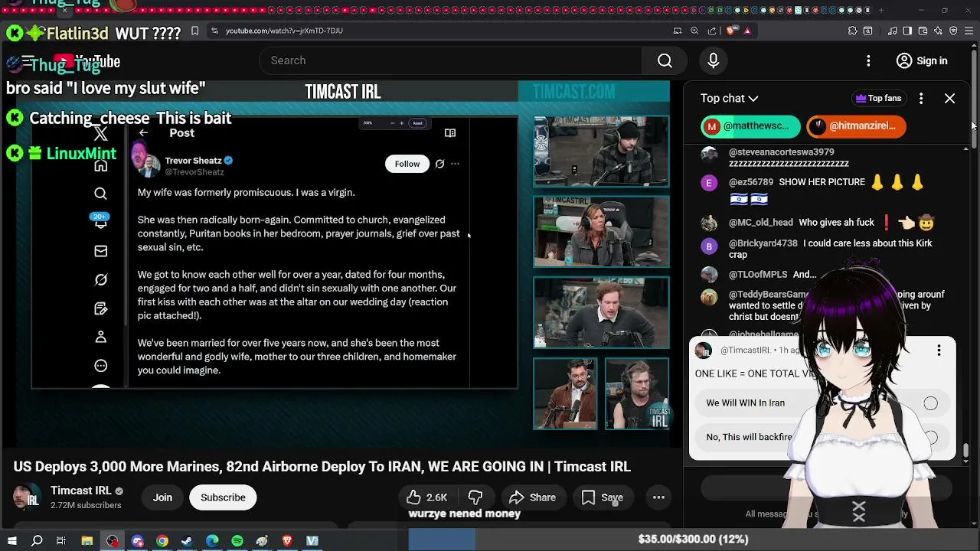Click the install app icon in address bar

point(677,31)
